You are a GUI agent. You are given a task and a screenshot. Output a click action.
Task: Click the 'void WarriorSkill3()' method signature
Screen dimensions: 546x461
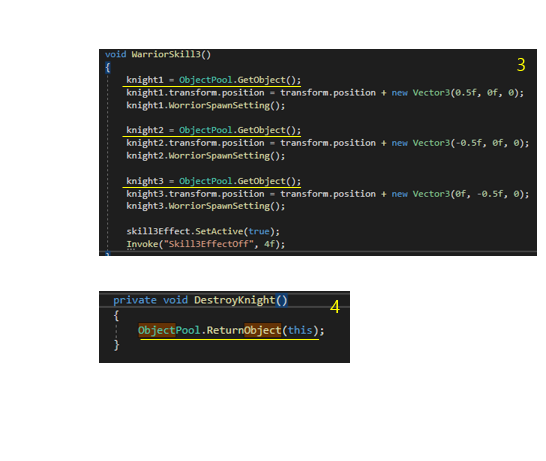coord(158,55)
